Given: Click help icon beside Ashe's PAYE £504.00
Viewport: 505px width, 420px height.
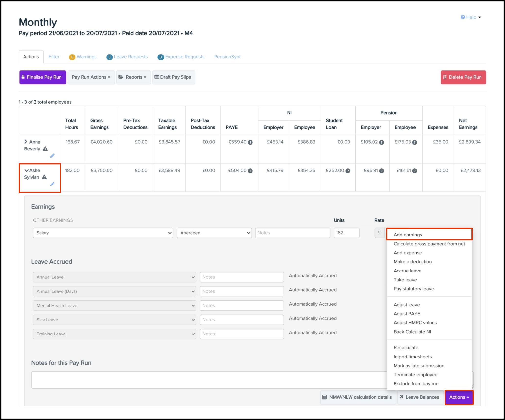Looking at the screenshot, I should [x=250, y=171].
